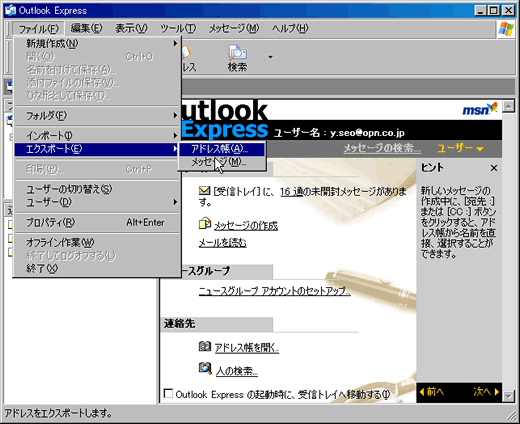520x424 pixels.
Task: Open the dropdown arrow next to 検索
Action: pos(270,57)
